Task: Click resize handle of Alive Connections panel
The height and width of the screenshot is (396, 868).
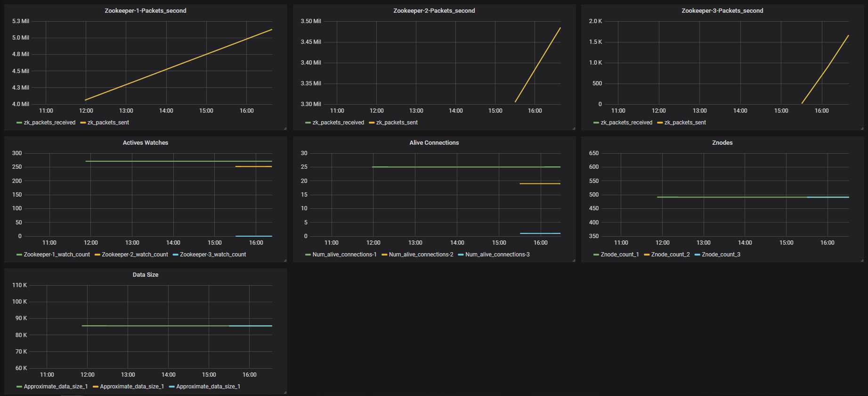Action: click(x=573, y=260)
